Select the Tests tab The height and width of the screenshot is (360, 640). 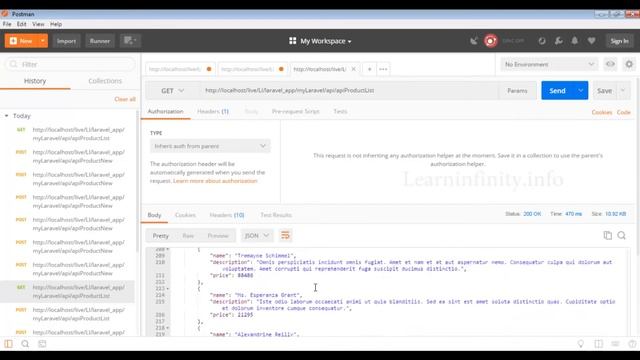(340, 111)
